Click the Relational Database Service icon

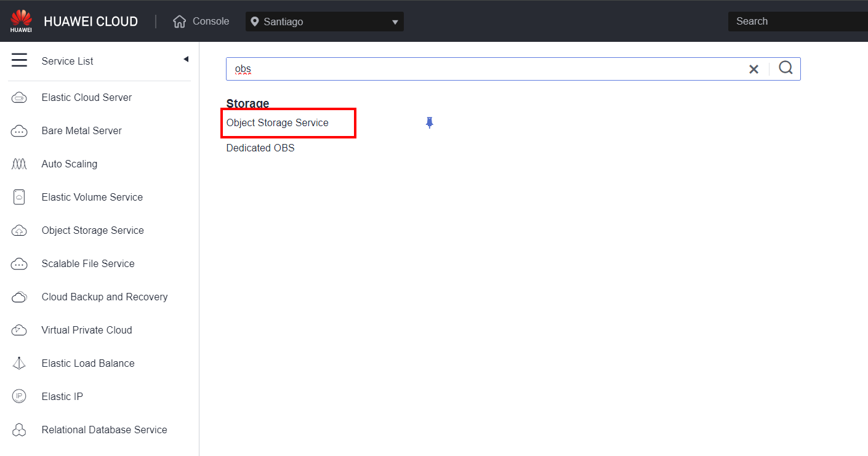coord(19,430)
